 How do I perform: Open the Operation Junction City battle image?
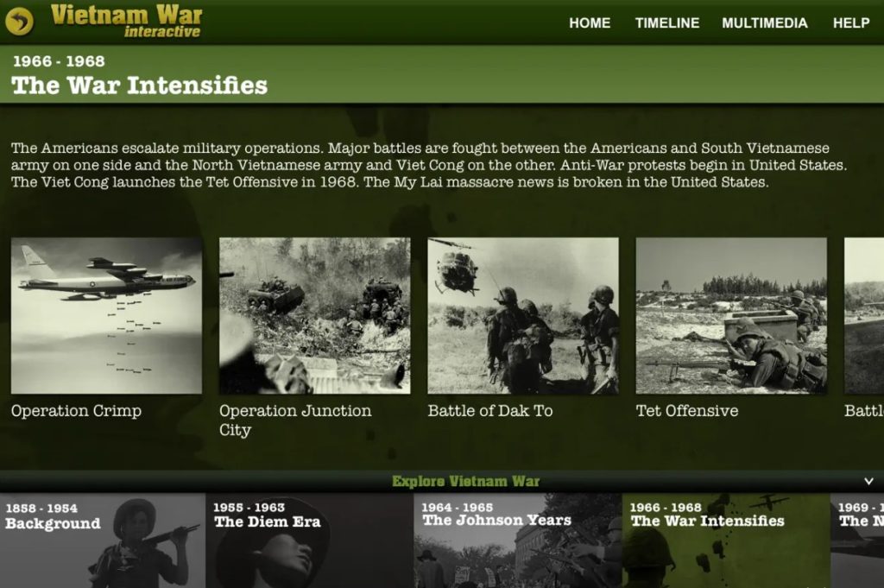click(x=313, y=316)
